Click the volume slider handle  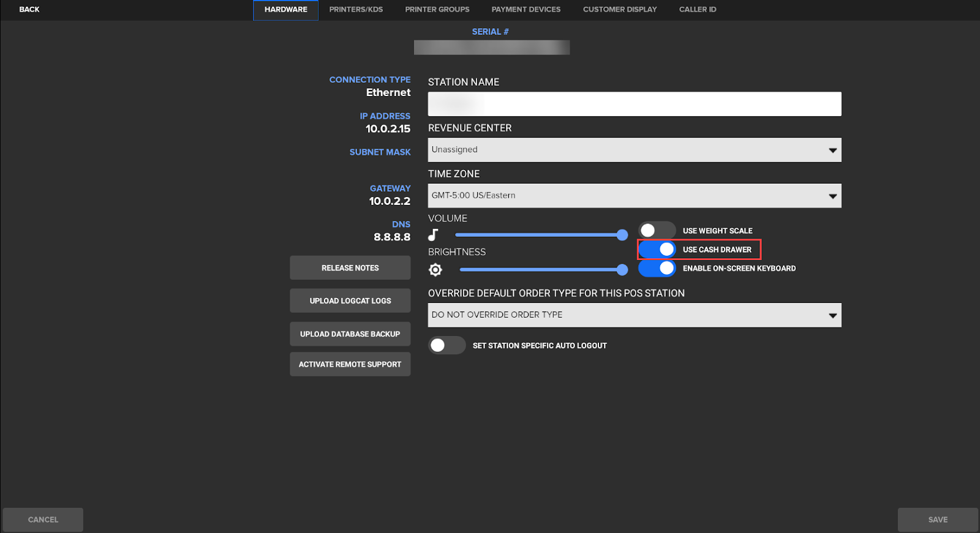[x=622, y=235]
